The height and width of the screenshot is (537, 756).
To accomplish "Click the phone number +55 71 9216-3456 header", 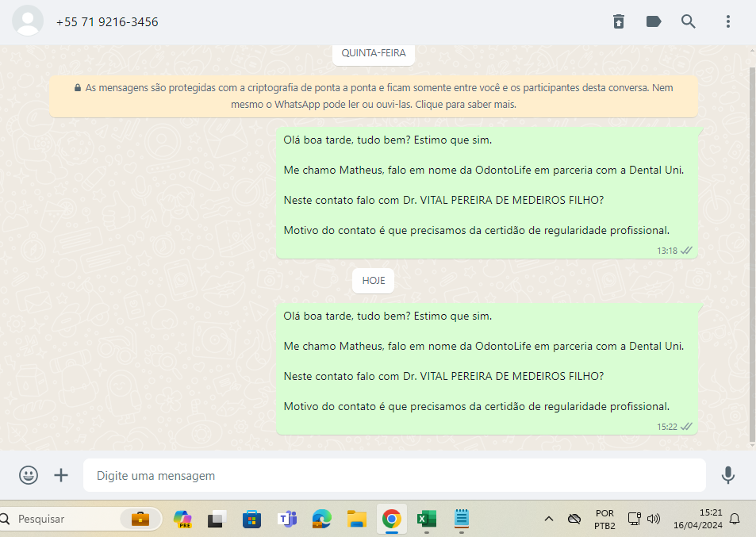I will pyautogui.click(x=107, y=22).
